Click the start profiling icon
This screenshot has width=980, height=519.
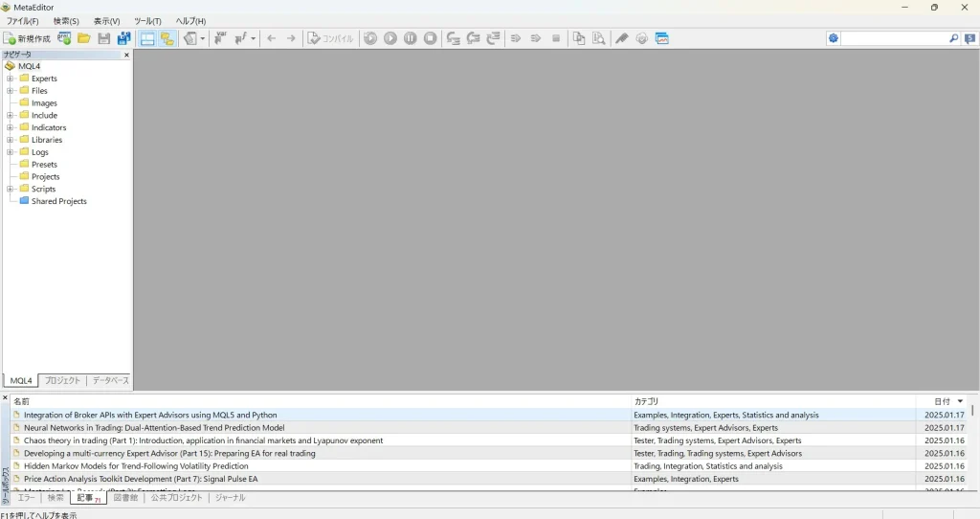tap(516, 38)
